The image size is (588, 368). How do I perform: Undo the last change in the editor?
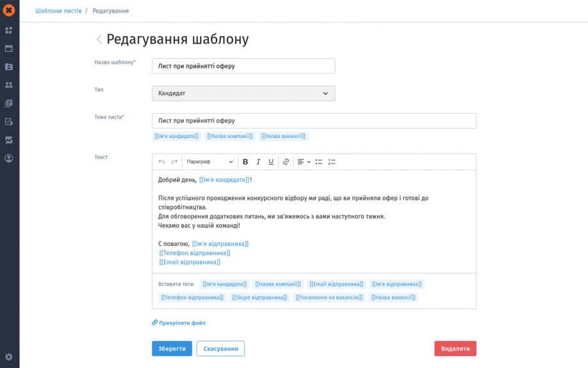(x=162, y=162)
